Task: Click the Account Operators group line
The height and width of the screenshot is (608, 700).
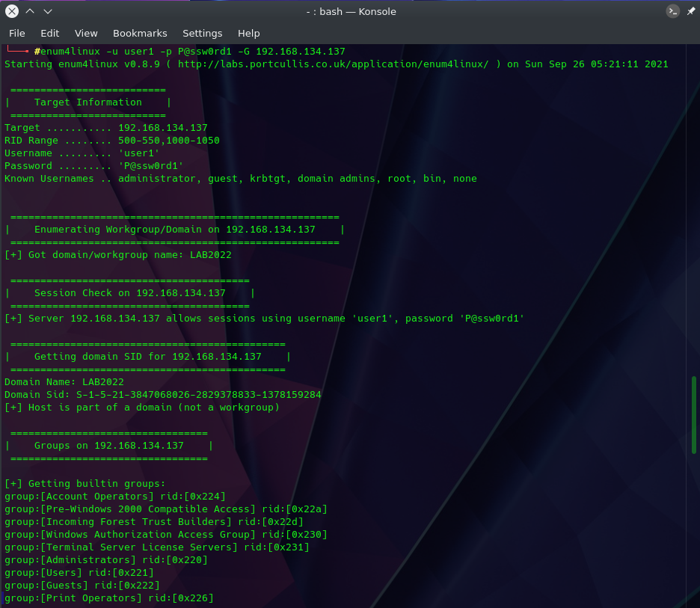Action: click(x=115, y=497)
